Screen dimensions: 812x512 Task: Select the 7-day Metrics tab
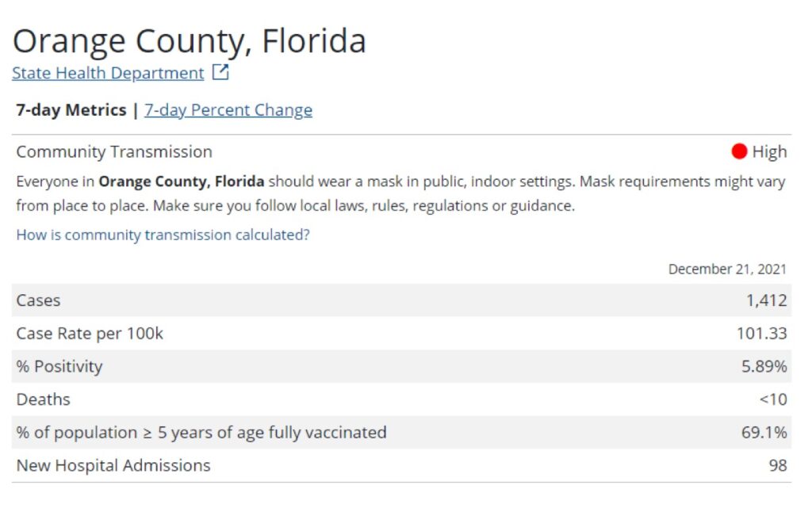(x=71, y=110)
